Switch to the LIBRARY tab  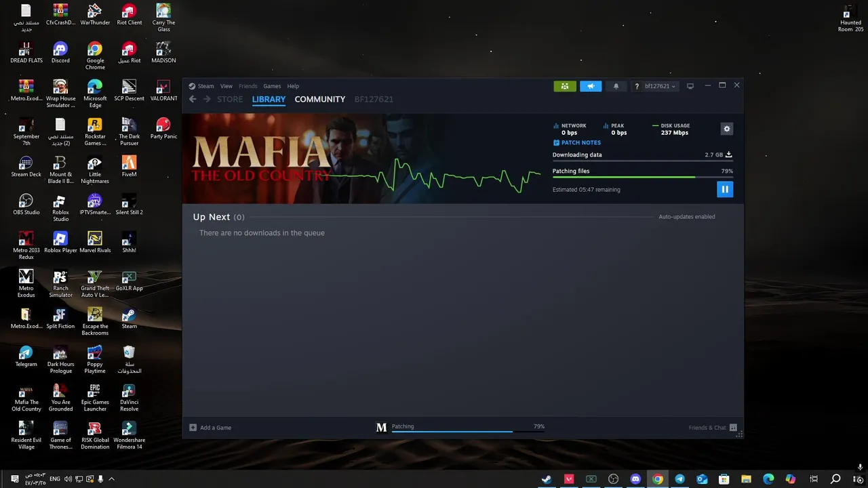tap(269, 99)
